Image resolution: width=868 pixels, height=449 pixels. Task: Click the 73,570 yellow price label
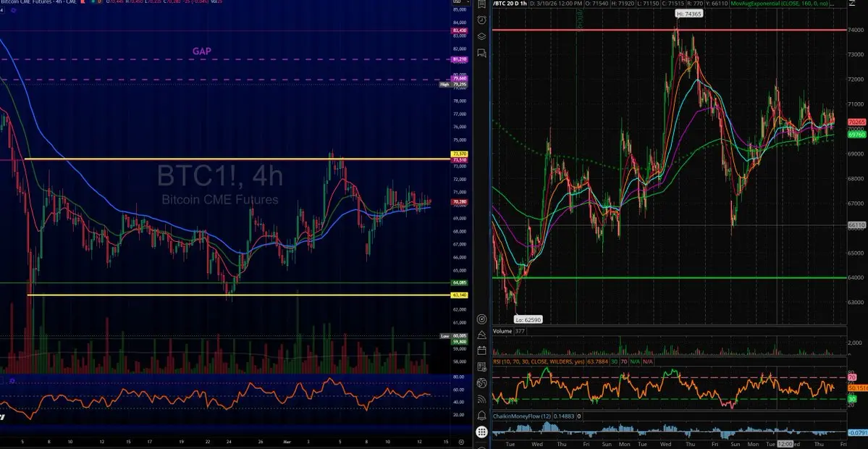460,154
